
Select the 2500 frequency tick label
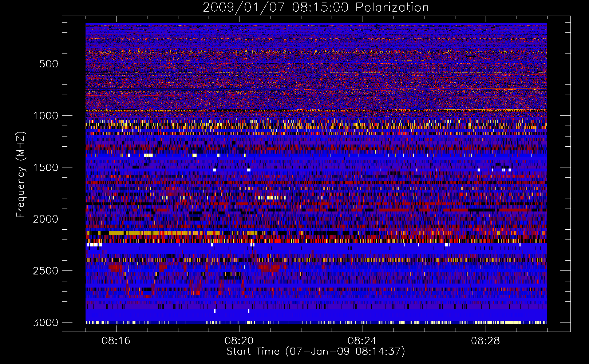46,271
